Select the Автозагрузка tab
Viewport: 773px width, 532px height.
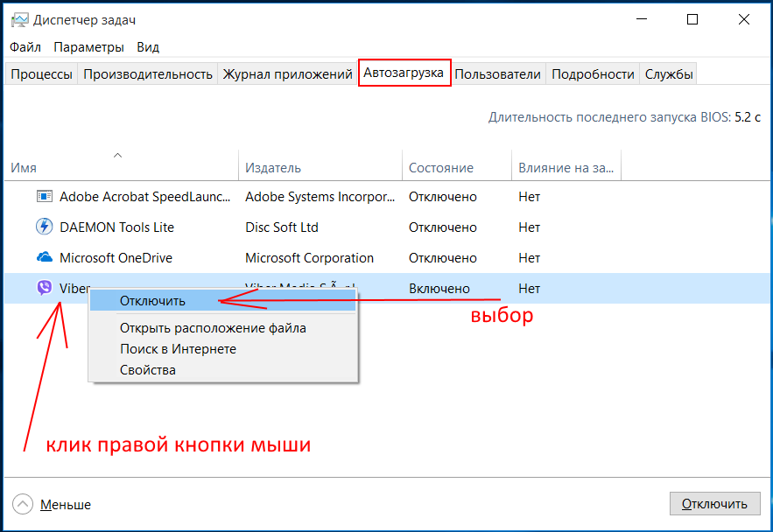pos(404,73)
